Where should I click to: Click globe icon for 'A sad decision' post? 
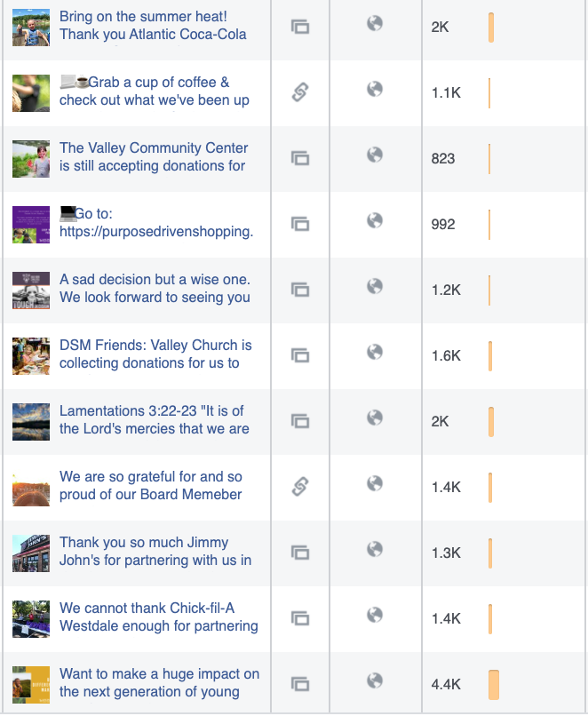pos(374,286)
